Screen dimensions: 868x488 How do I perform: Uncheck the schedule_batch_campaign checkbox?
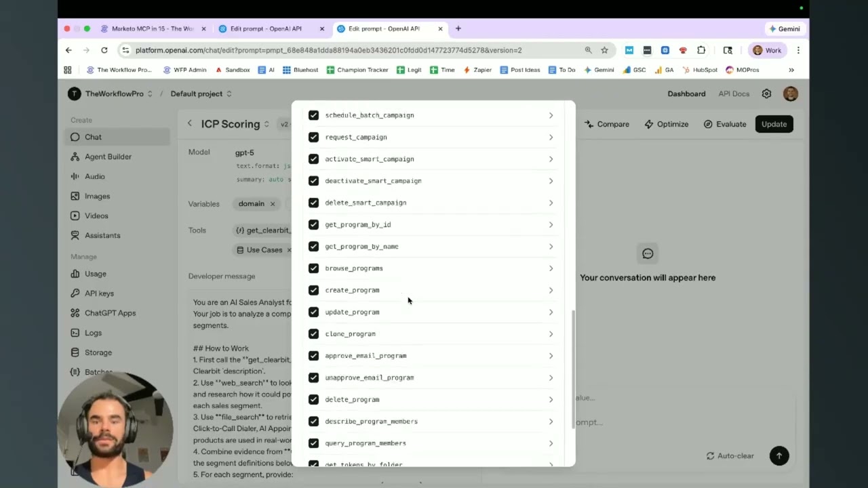tap(313, 115)
